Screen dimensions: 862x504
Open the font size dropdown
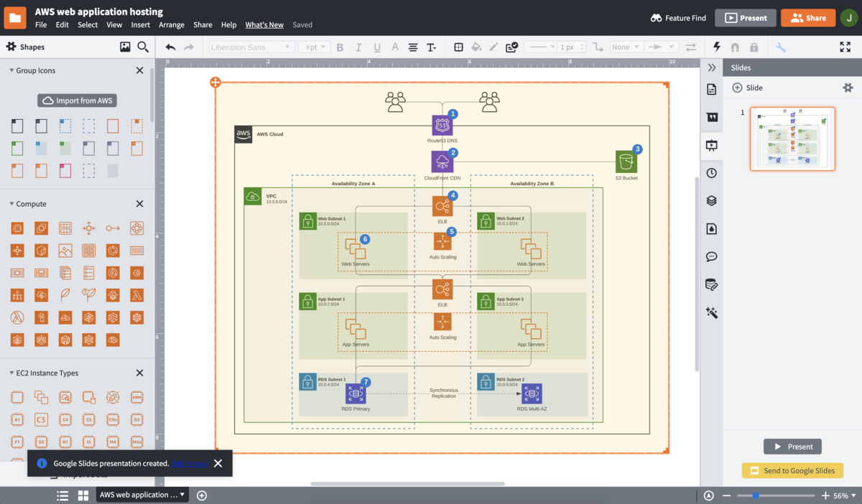pos(314,47)
